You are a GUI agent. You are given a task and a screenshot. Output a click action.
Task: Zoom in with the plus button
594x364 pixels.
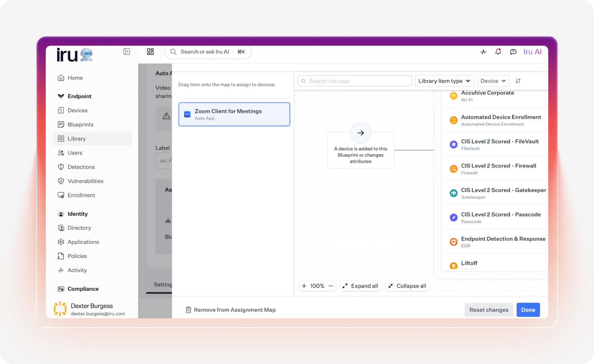(x=304, y=286)
